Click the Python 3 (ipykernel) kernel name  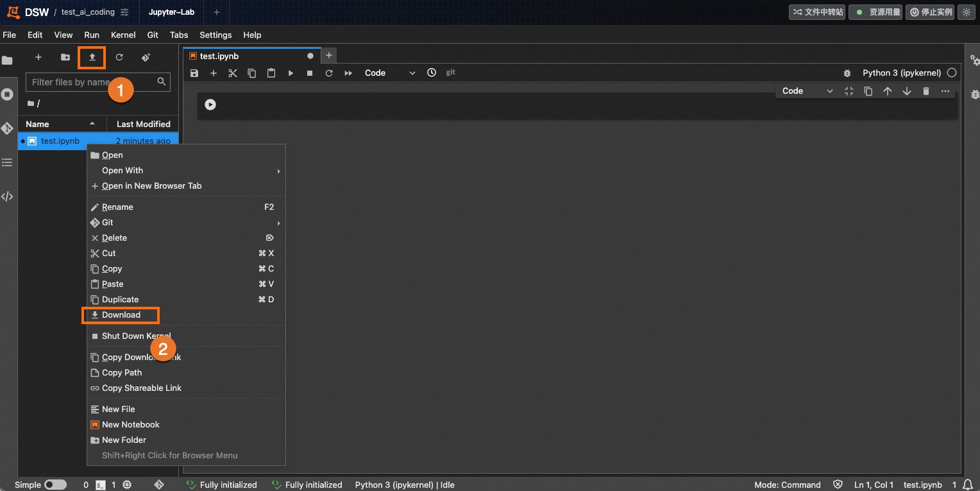[x=902, y=73]
